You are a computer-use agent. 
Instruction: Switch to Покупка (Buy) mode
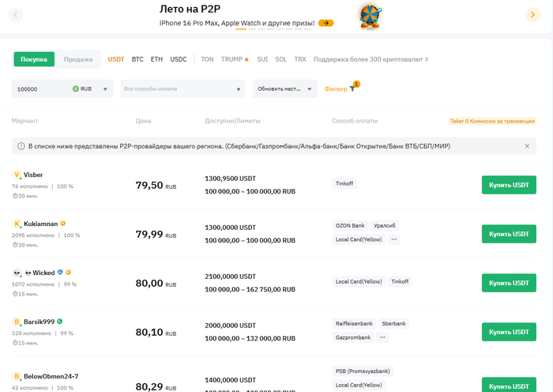click(x=34, y=59)
